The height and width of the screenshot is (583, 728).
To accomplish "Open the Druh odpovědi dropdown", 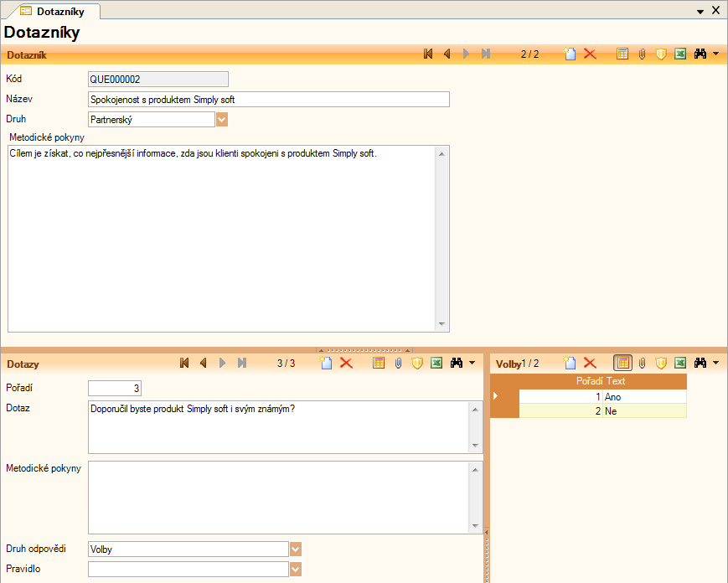I will click(295, 549).
